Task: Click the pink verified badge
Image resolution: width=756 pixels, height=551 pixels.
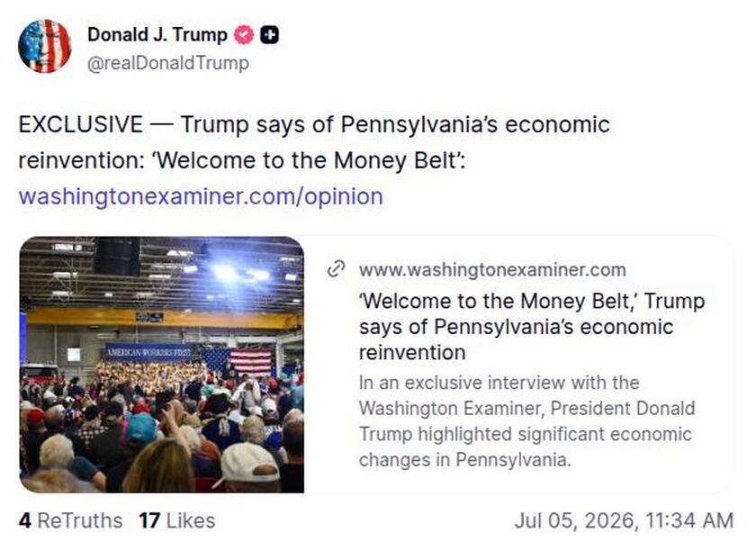Action: (244, 35)
